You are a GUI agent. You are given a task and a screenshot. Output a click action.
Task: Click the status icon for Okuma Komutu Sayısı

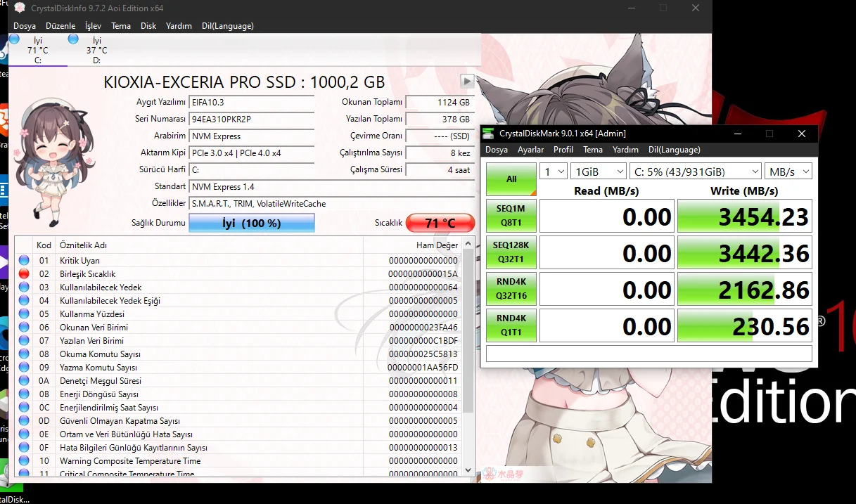point(24,354)
